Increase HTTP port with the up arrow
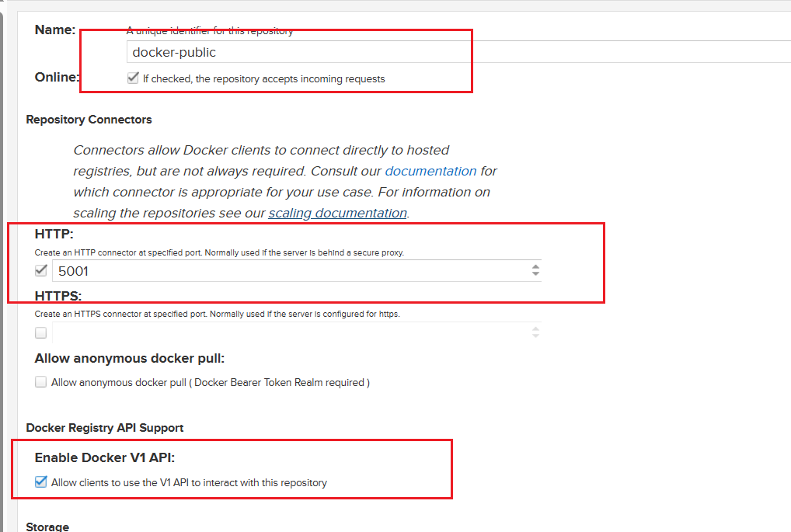The height and width of the screenshot is (532, 791). point(535,267)
